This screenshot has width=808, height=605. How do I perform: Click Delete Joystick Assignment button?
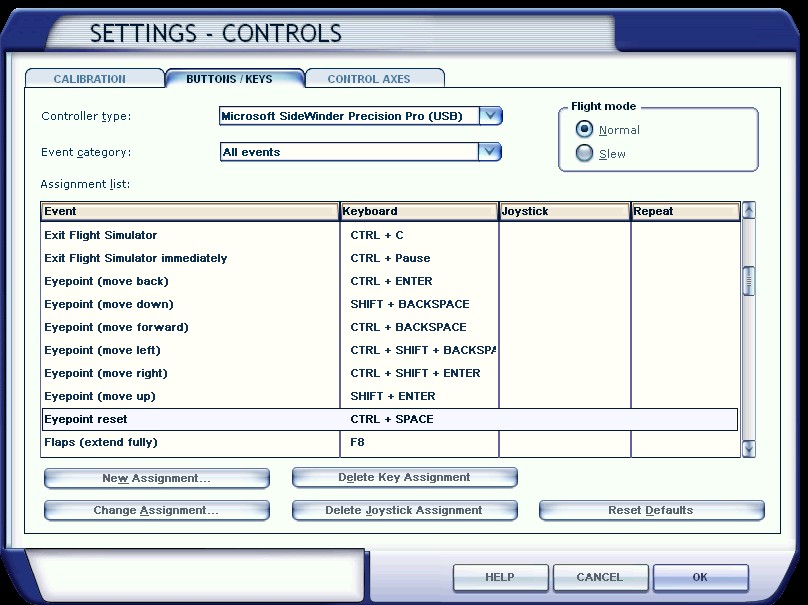404,511
